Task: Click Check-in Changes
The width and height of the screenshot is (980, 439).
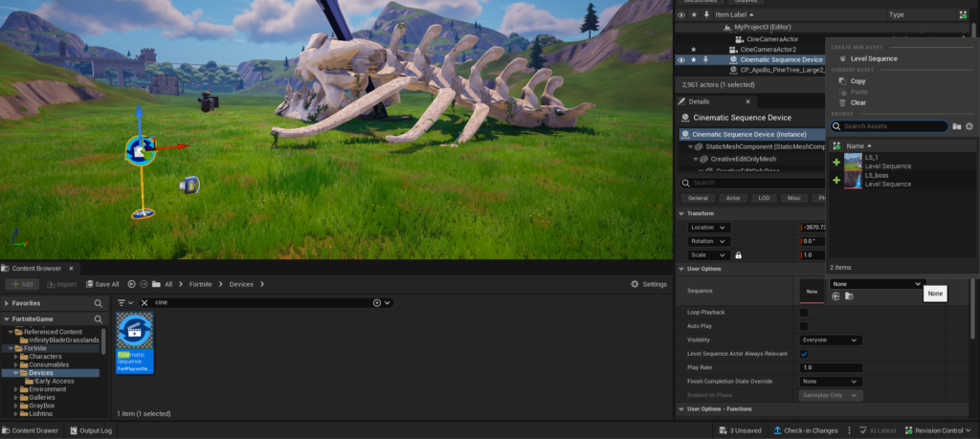Action: click(806, 430)
